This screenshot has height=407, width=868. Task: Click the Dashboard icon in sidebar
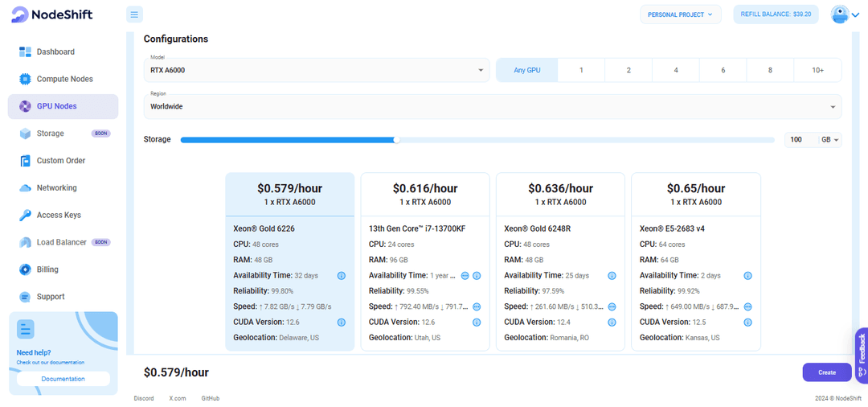point(25,52)
